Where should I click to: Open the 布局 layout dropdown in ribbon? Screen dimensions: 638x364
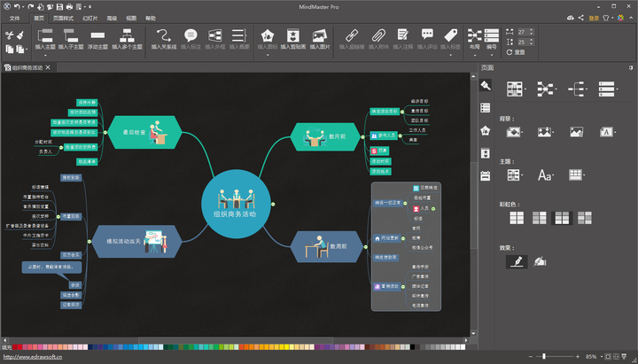474,55
